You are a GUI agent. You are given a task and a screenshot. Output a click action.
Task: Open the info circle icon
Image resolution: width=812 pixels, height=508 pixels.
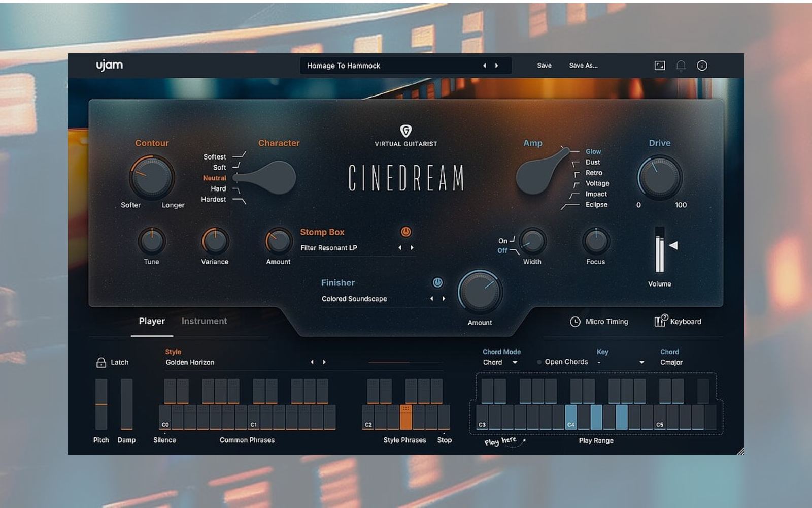click(x=702, y=66)
